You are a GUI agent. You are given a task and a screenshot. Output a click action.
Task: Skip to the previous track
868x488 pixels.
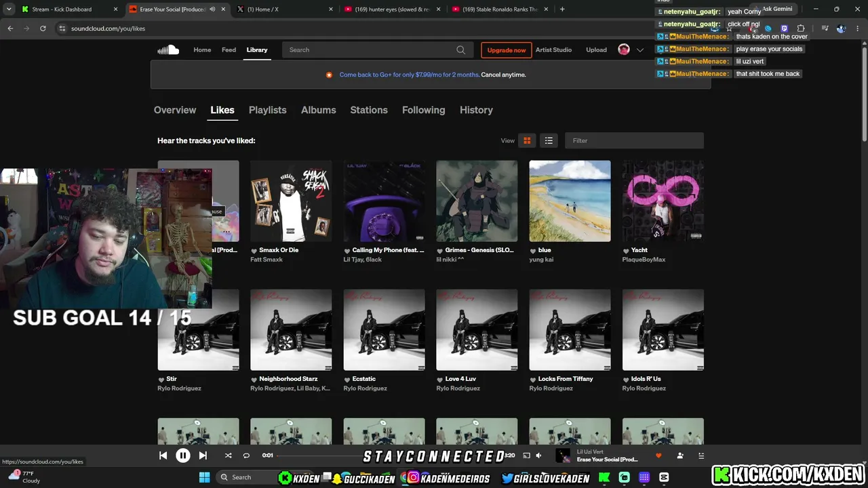tap(163, 455)
